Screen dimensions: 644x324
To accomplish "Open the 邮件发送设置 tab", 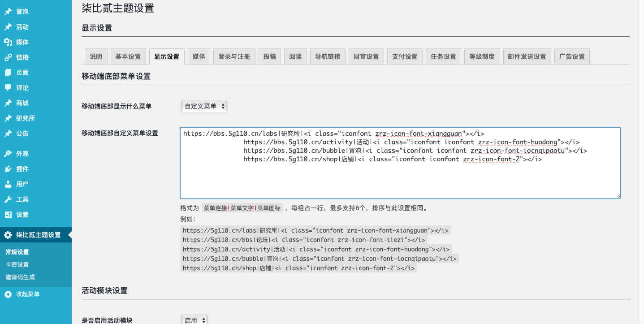I will (x=527, y=56).
